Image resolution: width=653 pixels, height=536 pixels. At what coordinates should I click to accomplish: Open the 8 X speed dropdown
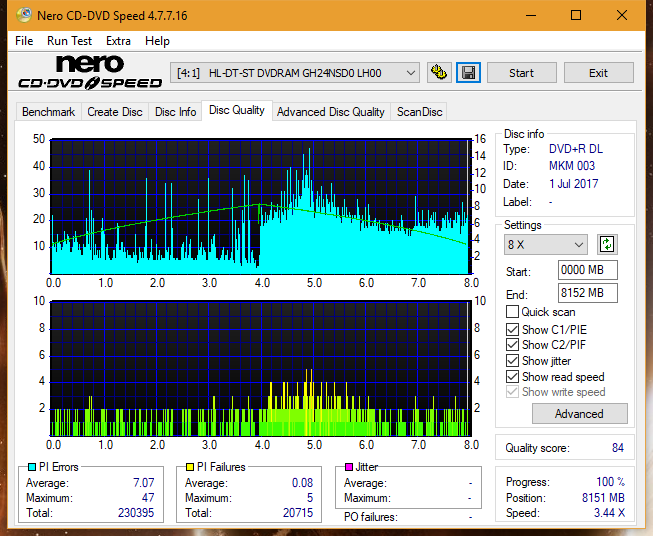coord(546,244)
